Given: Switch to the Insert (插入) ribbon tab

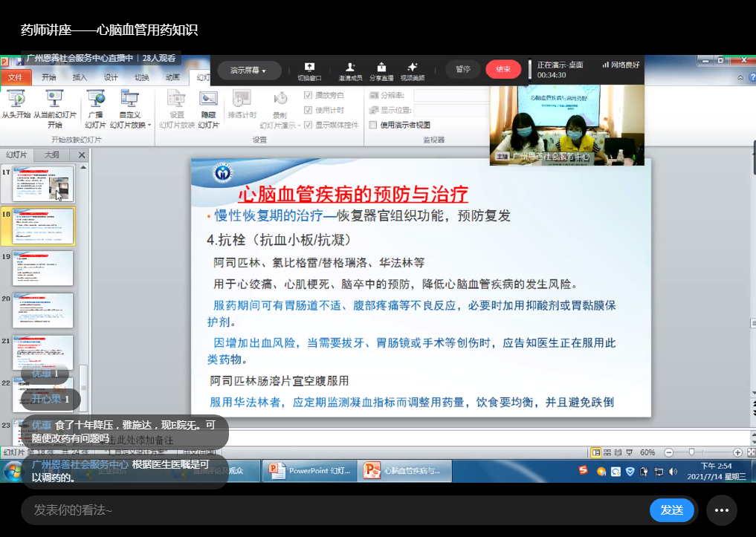Looking at the screenshot, I should (x=80, y=77).
